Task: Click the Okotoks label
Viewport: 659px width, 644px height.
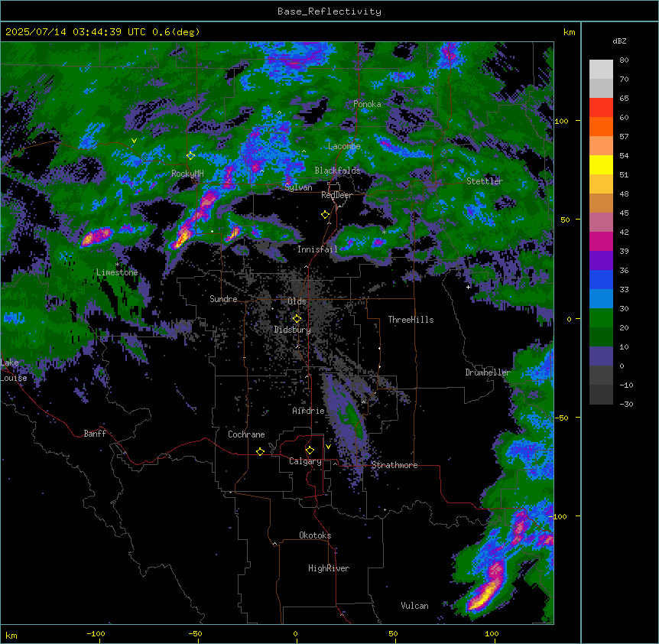Action: (315, 535)
